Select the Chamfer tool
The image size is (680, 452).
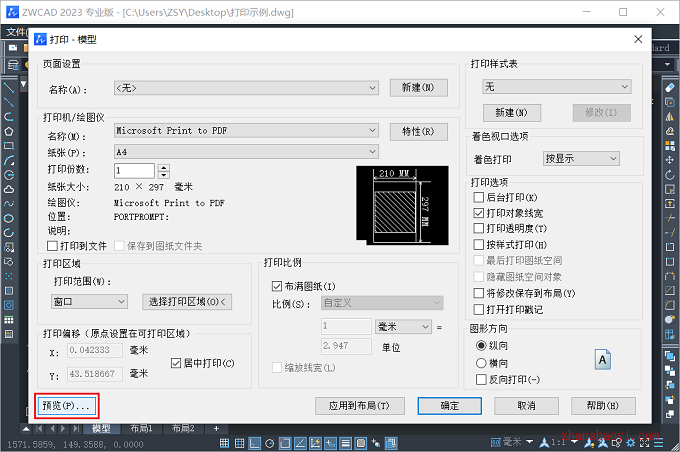[670, 291]
